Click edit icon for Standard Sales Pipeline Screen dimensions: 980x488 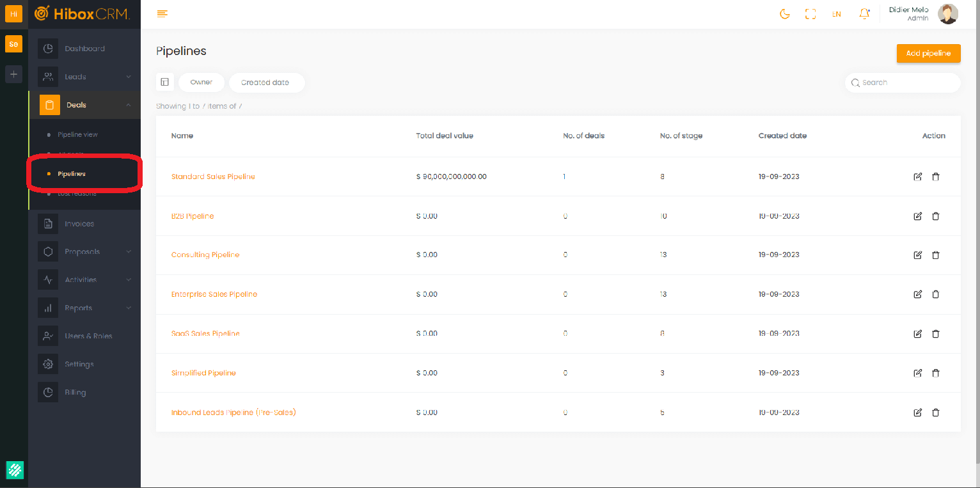point(917,177)
